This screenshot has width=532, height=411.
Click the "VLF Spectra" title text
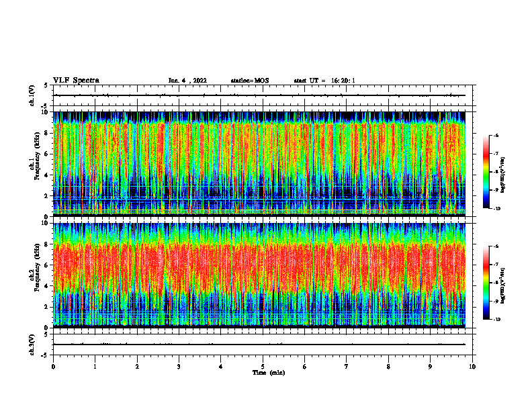point(76,81)
